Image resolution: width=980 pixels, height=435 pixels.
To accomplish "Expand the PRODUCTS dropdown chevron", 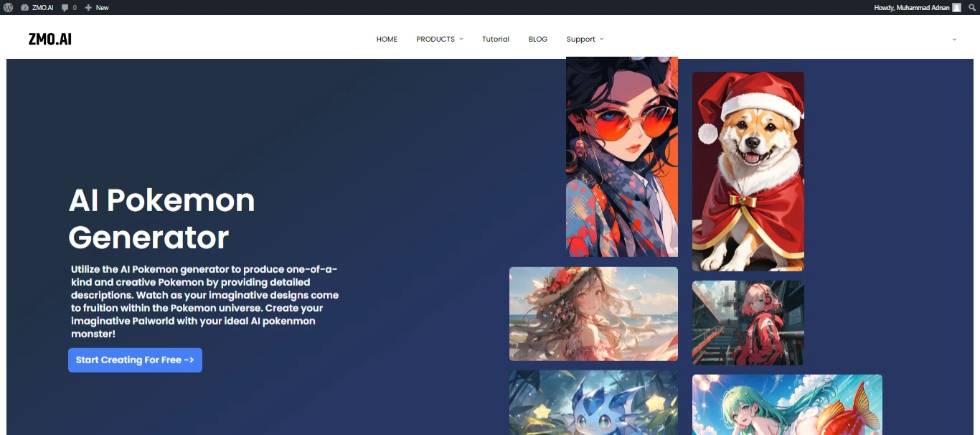I will [x=461, y=39].
